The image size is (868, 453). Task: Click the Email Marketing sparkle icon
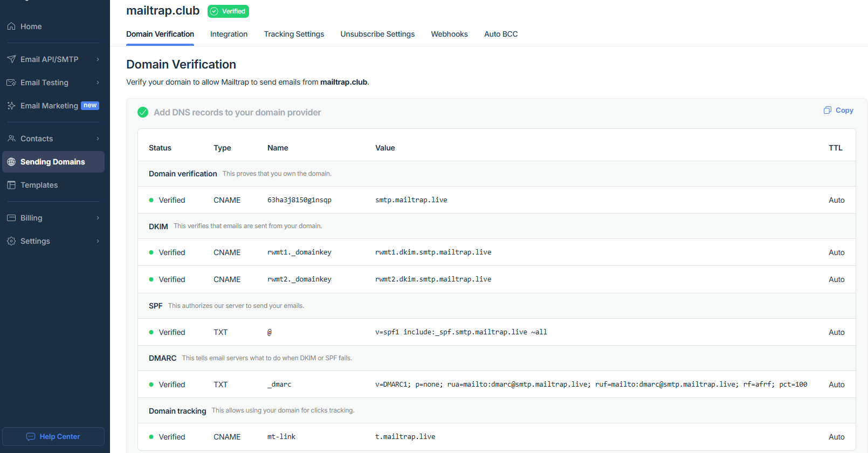pyautogui.click(x=11, y=106)
